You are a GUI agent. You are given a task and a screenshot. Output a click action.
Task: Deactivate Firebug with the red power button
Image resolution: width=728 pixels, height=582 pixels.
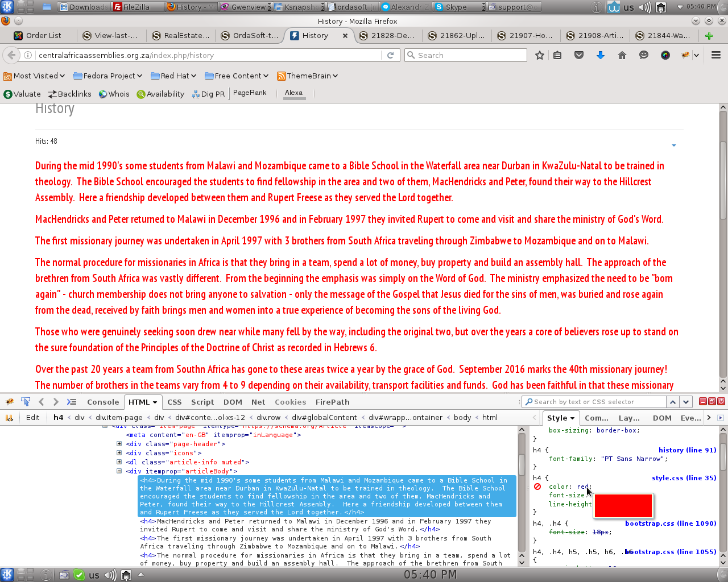point(721,401)
